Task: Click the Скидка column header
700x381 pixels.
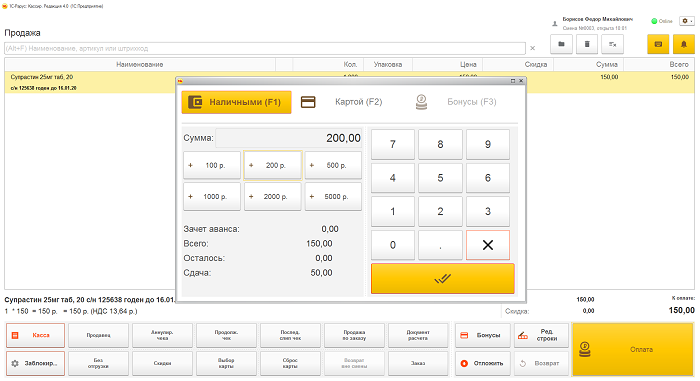Action: point(518,65)
